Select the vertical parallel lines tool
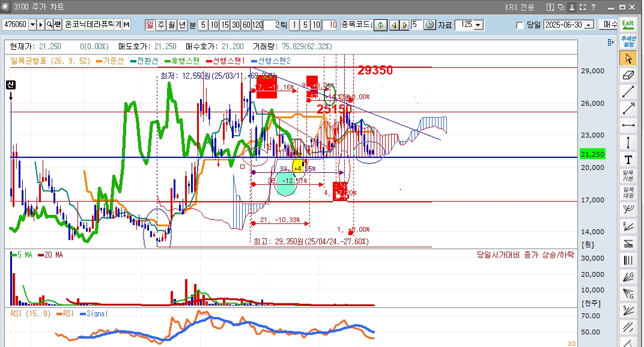 628,260
